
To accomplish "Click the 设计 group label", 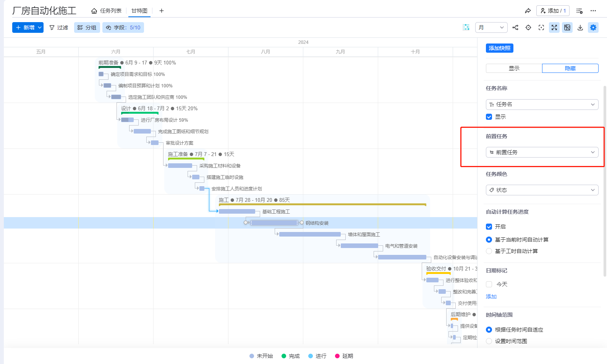I will click(126, 108).
